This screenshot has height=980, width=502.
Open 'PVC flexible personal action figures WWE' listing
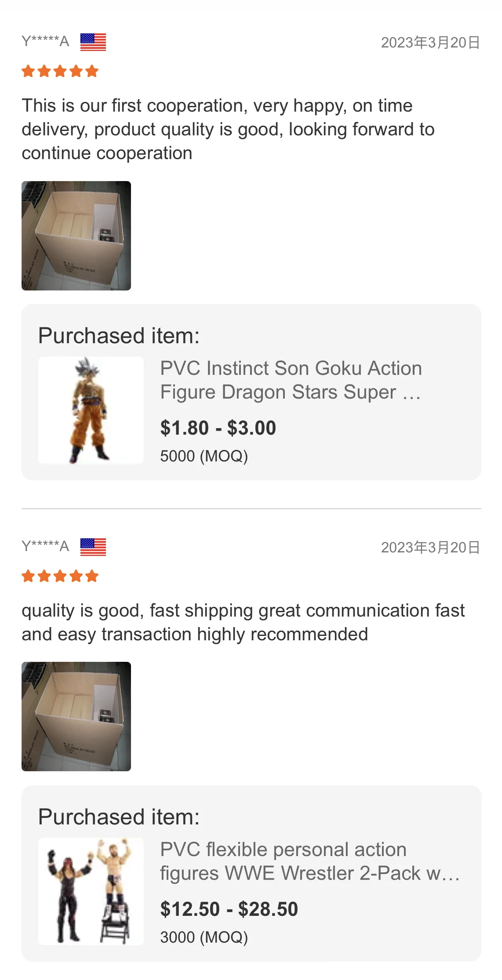point(309,861)
